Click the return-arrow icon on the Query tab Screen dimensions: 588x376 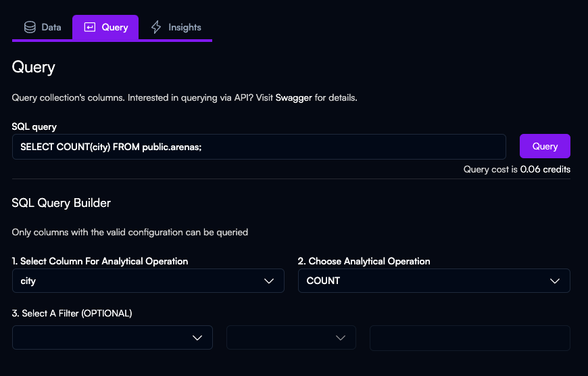[x=89, y=27]
